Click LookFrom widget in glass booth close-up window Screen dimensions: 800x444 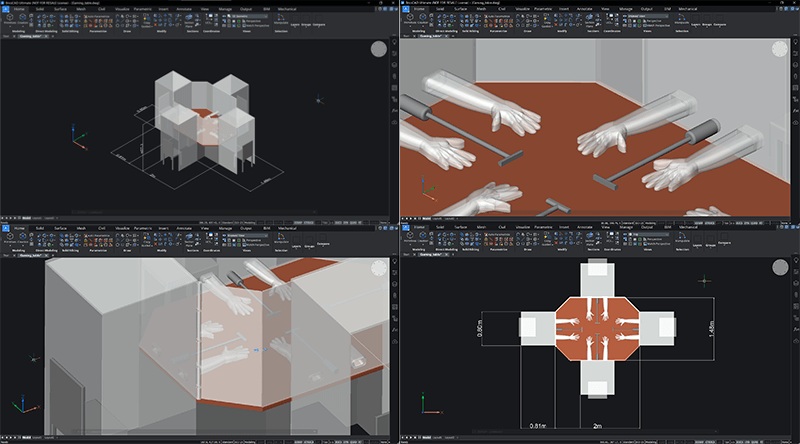pos(379,268)
